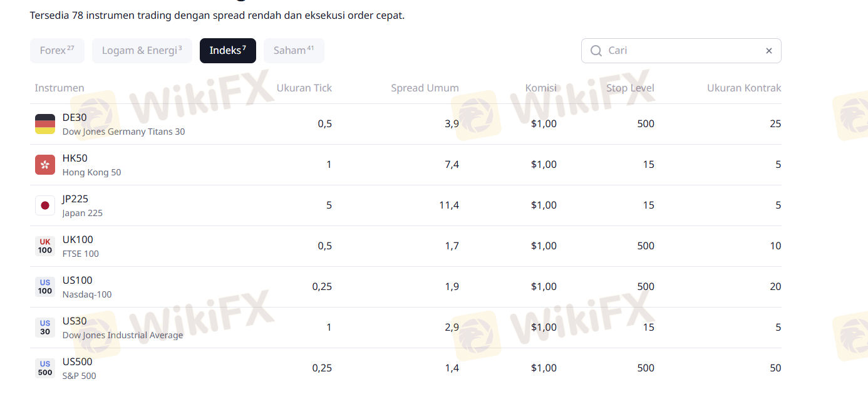This screenshot has height=414, width=868.
Task: Click the search magnifier icon
Action: click(596, 51)
